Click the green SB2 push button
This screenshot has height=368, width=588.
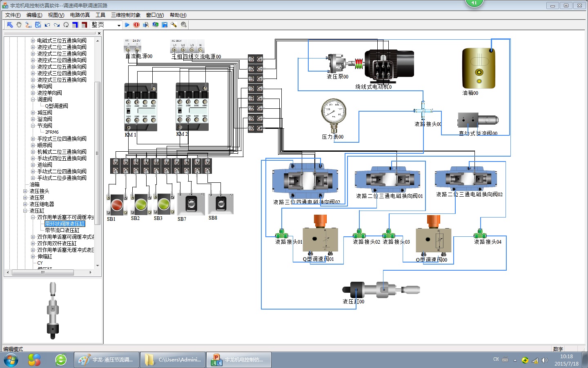pyautogui.click(x=141, y=204)
